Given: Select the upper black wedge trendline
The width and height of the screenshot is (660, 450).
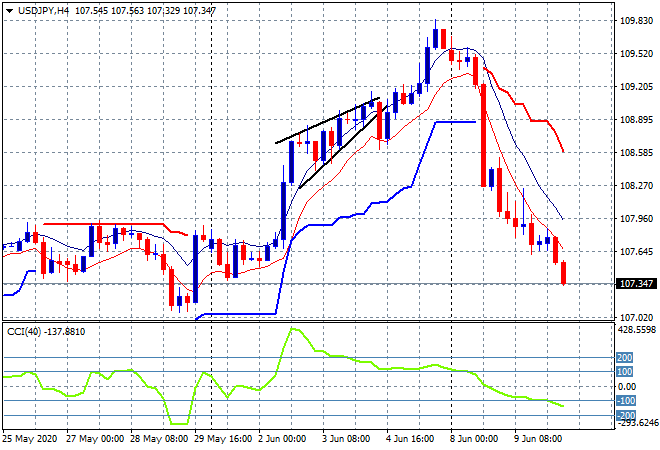Looking at the screenshot, I should click(x=327, y=121).
